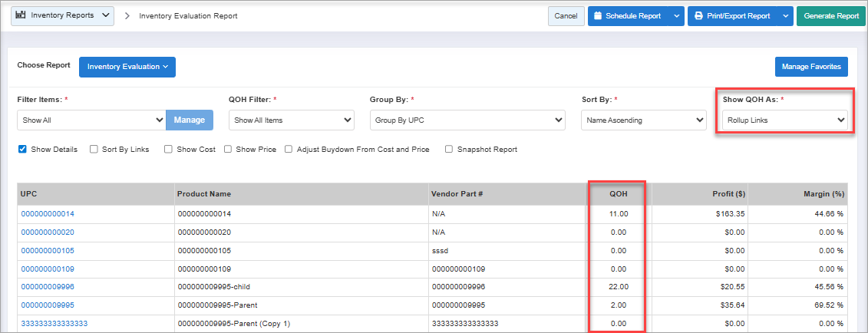The width and height of the screenshot is (868, 333).
Task: Open the Inventory Evaluation report chooser
Action: [127, 67]
